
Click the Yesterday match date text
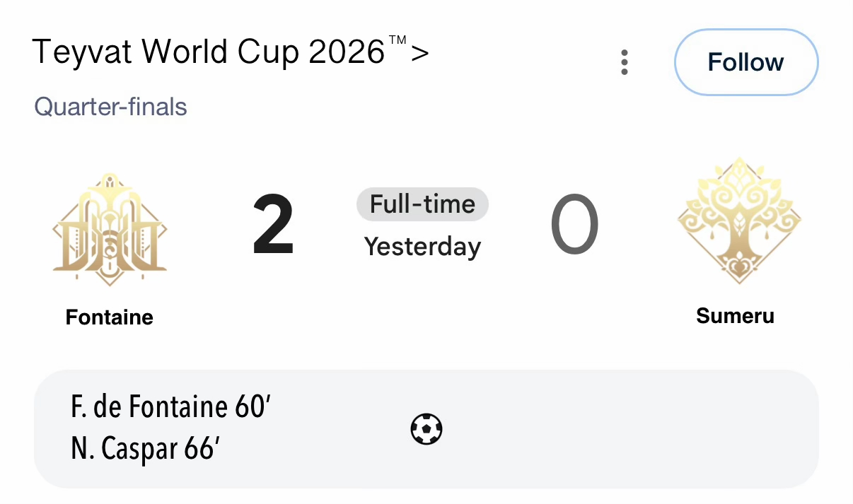[422, 247]
